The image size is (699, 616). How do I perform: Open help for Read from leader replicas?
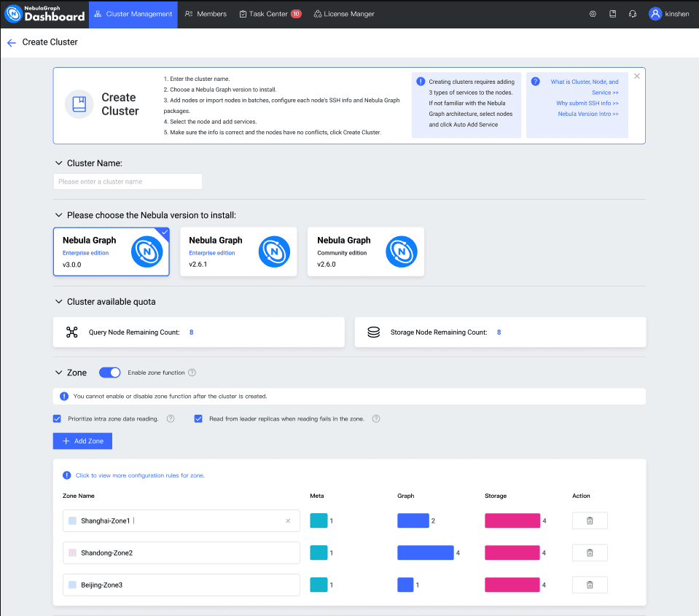click(376, 418)
